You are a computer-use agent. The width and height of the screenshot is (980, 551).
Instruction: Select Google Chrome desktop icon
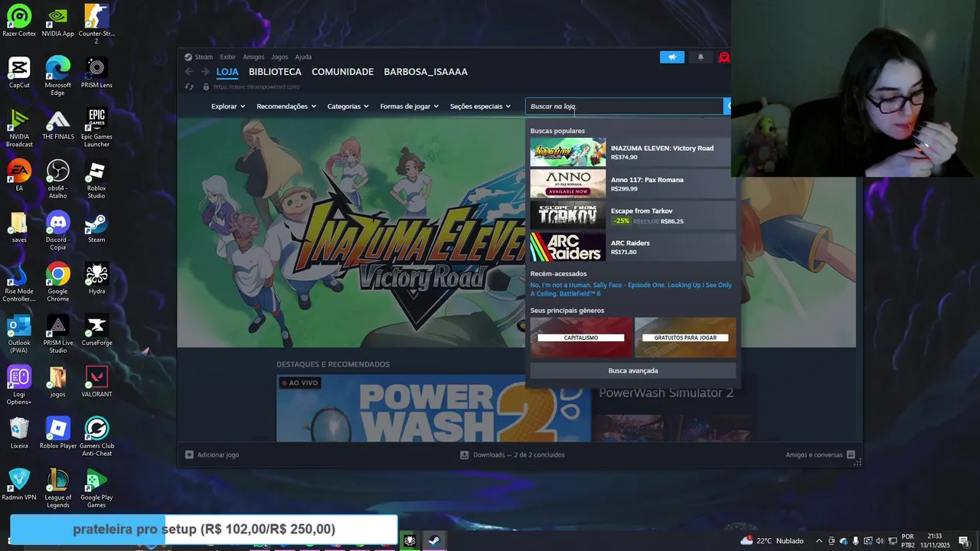[57, 282]
